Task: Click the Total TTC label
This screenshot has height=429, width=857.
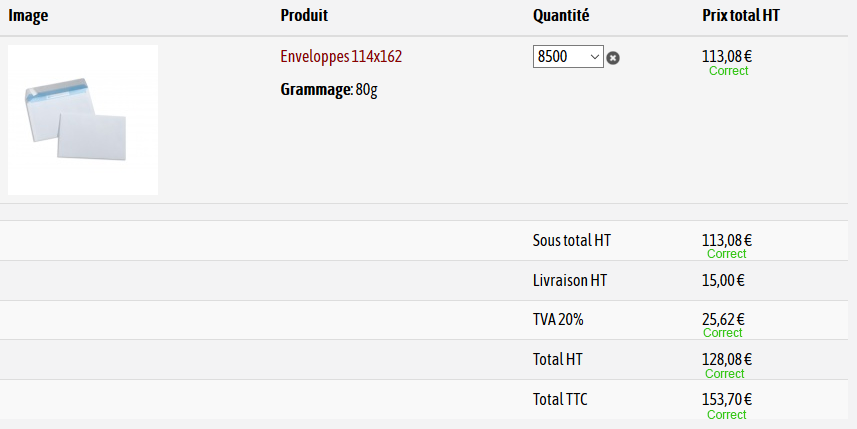Action: [x=560, y=400]
